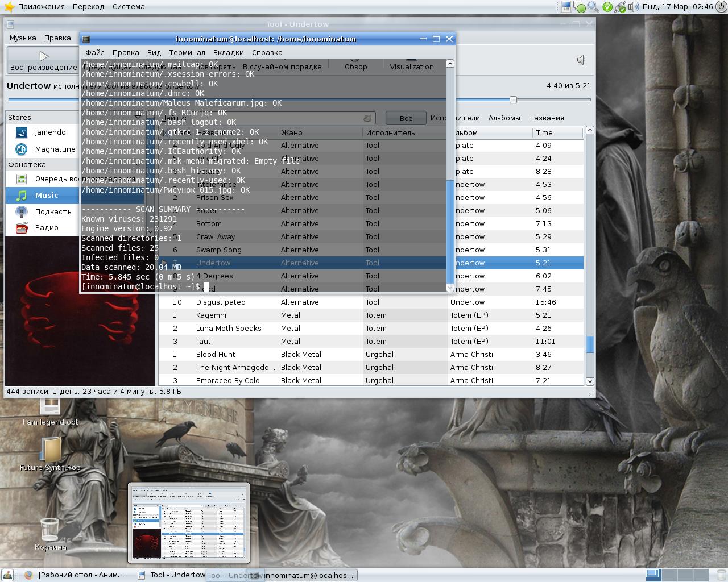This screenshot has height=582, width=728.
Task: Open the Подкасты source
Action: pos(53,212)
